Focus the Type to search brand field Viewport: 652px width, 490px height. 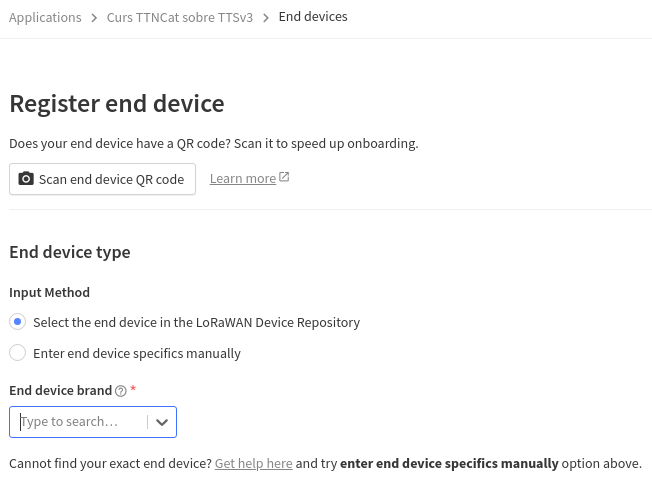(x=80, y=422)
